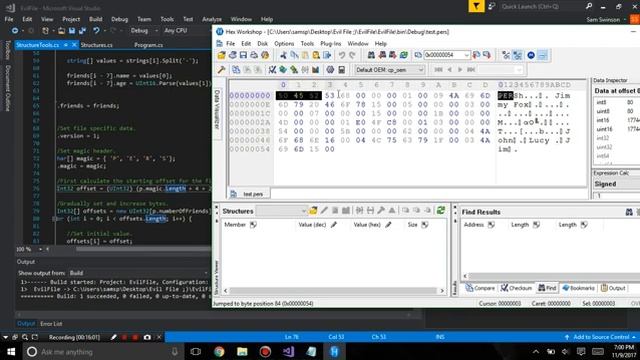
Task: Switch to the Error List tab
Action: pyautogui.click(x=51, y=324)
